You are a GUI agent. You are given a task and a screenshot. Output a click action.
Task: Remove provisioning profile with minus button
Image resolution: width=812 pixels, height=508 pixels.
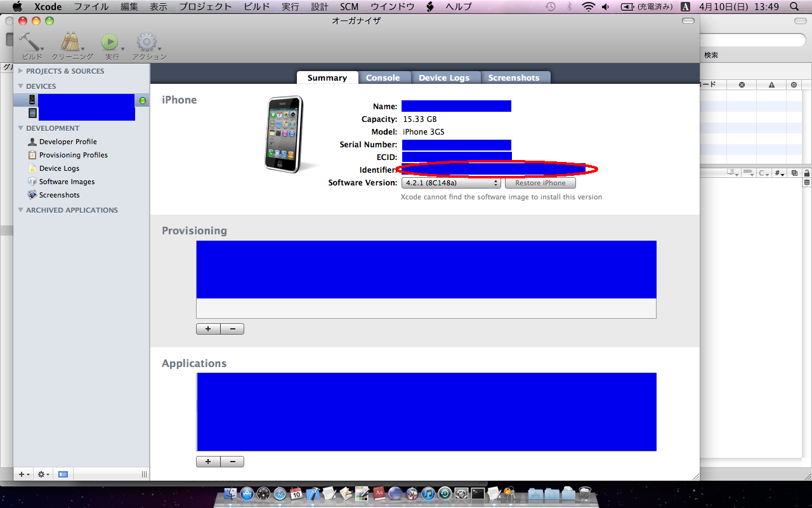pyautogui.click(x=232, y=329)
